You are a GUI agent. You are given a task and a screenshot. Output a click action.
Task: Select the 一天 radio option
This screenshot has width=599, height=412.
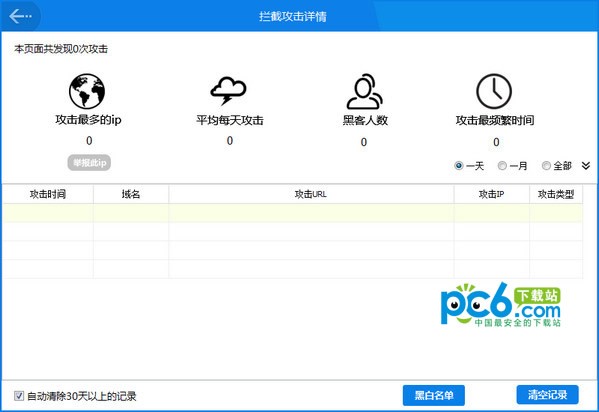(459, 165)
